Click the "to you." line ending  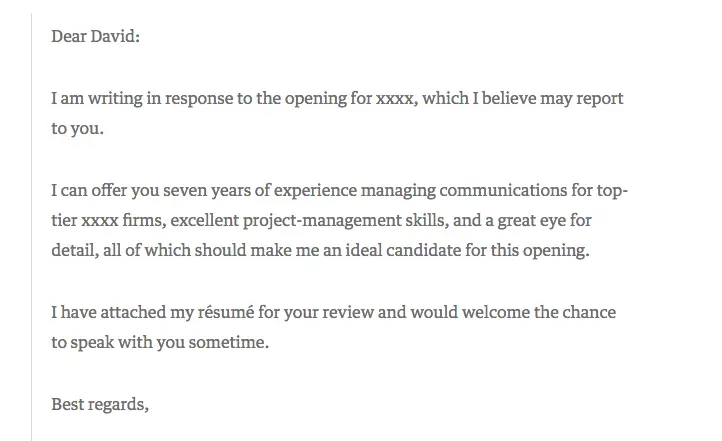point(77,128)
